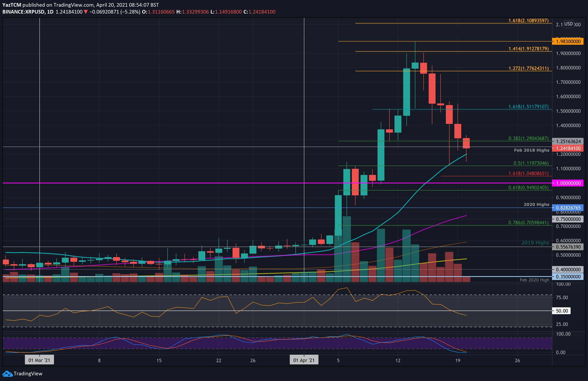Click the blue 0.82826765 price tag
Viewport: 588px width, 381px height.
[x=568, y=208]
